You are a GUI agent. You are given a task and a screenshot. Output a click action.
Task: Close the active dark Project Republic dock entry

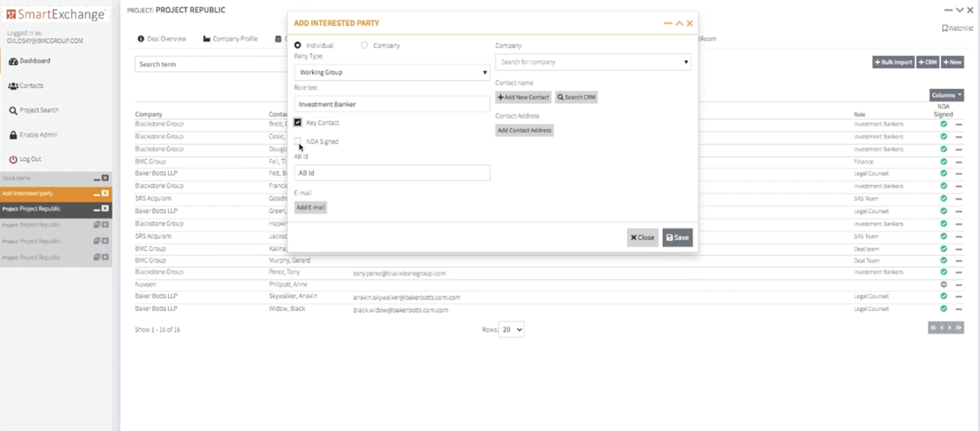(105, 209)
